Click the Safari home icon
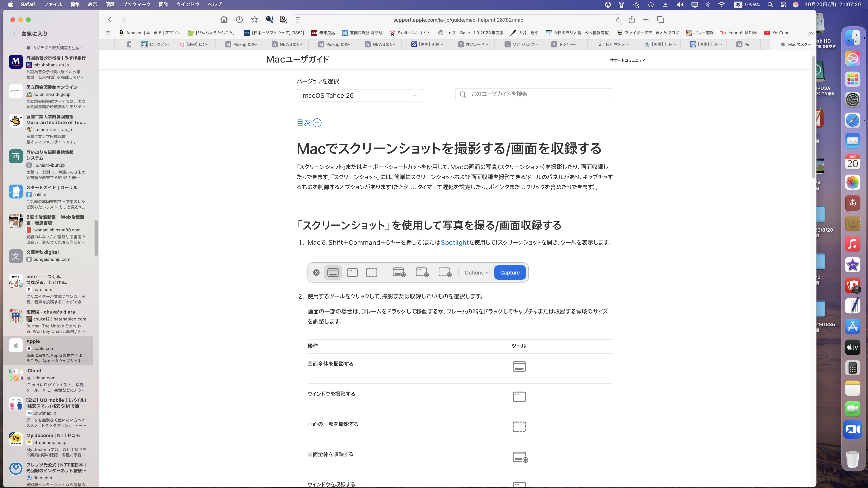 224,20
